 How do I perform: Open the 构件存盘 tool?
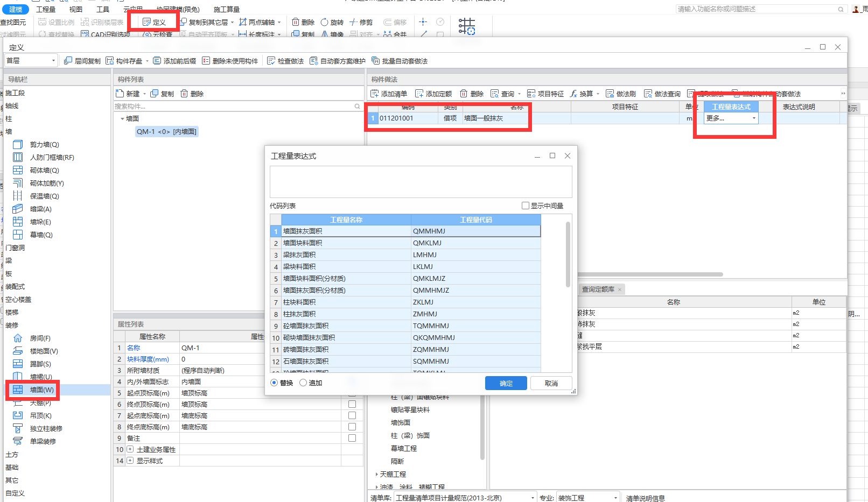[x=124, y=61]
